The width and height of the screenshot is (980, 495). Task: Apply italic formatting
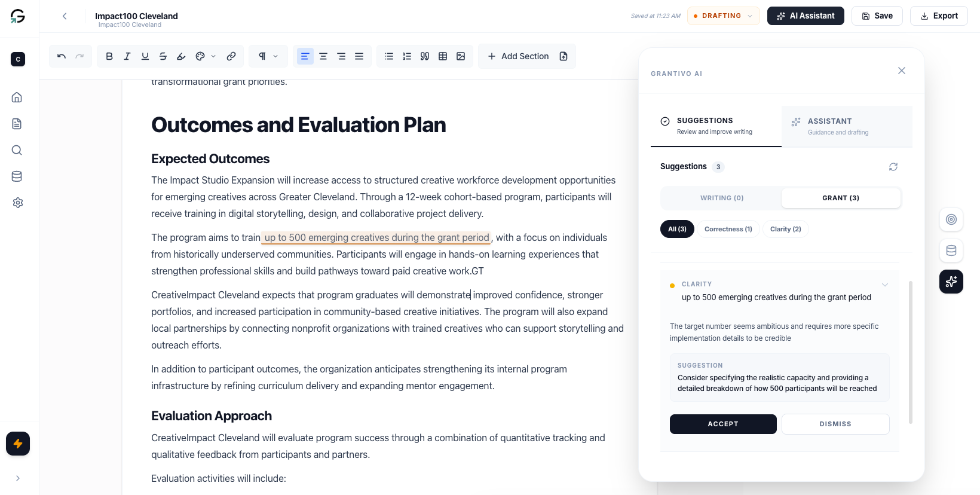(127, 56)
